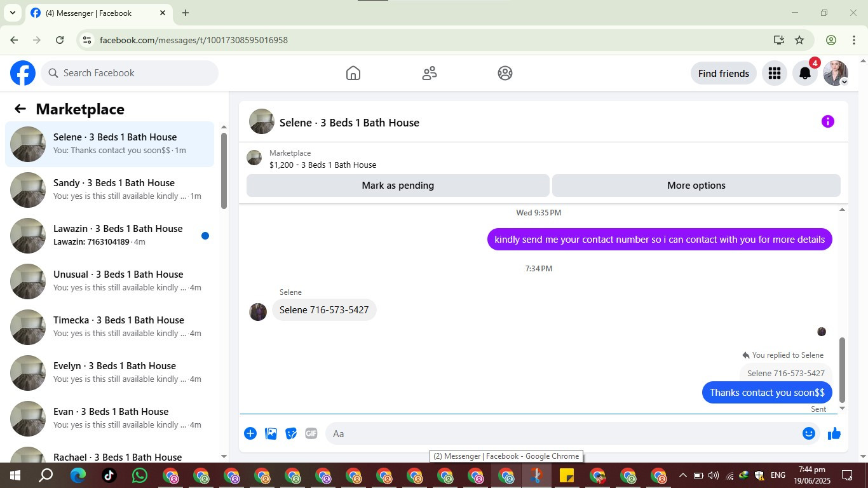Open more actions plus icon in composer
The width and height of the screenshot is (868, 488).
pos(250,433)
